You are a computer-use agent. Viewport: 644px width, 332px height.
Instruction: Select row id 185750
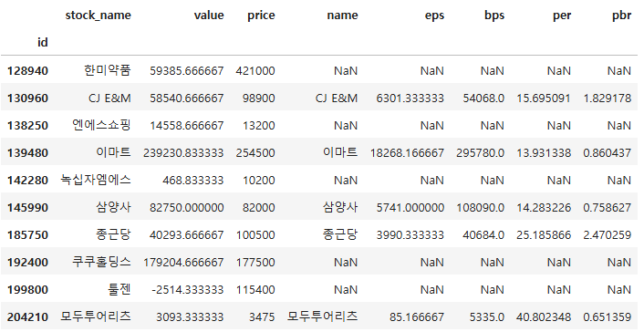(x=27, y=235)
